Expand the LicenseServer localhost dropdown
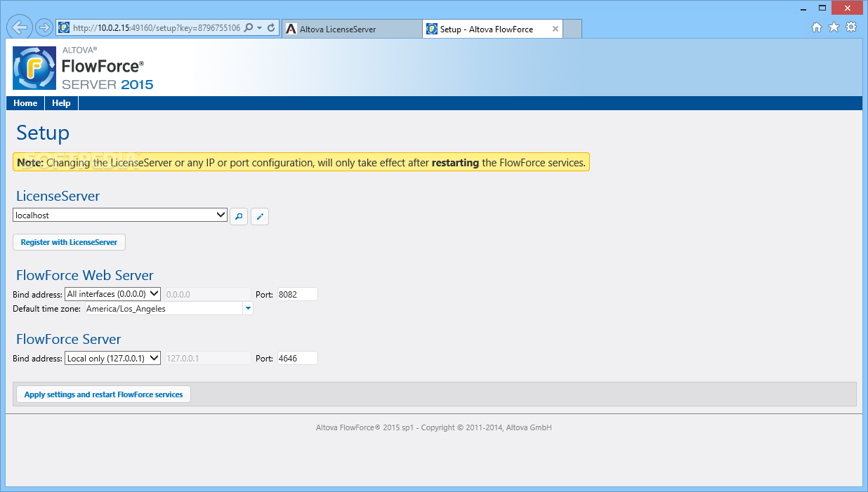 coord(120,215)
